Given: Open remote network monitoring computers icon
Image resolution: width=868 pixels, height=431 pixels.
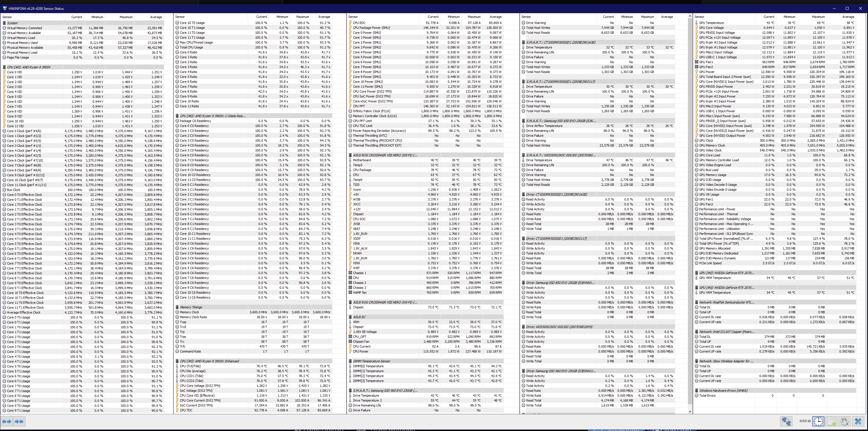Looking at the screenshot, I should pyautogui.click(x=786, y=421).
